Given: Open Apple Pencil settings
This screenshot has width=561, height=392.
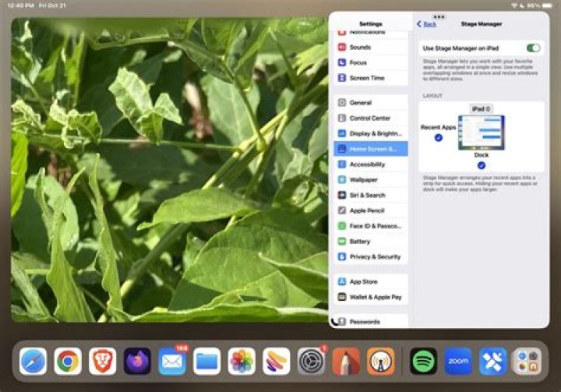Looking at the screenshot, I should click(x=371, y=210).
